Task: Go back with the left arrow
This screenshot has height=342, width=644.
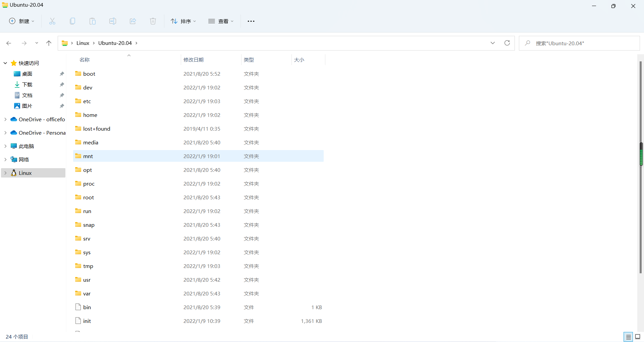Action: [9, 43]
